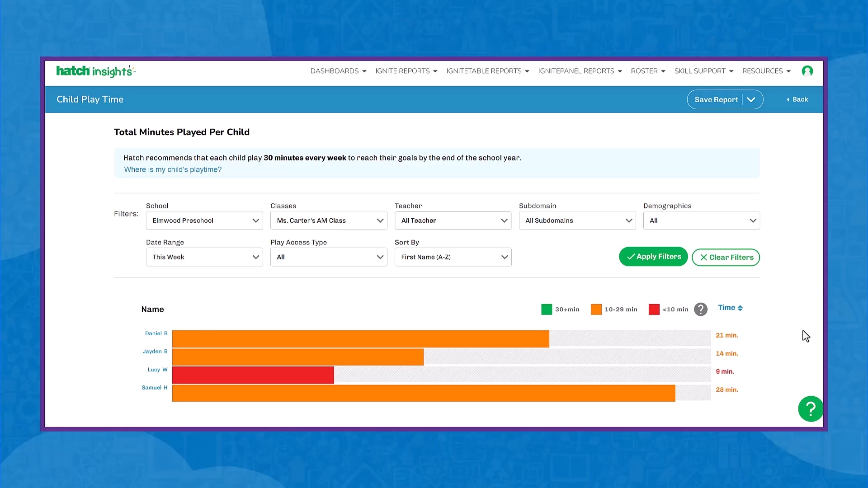The image size is (868, 488).
Task: Click Apply Filters button
Action: [653, 257]
